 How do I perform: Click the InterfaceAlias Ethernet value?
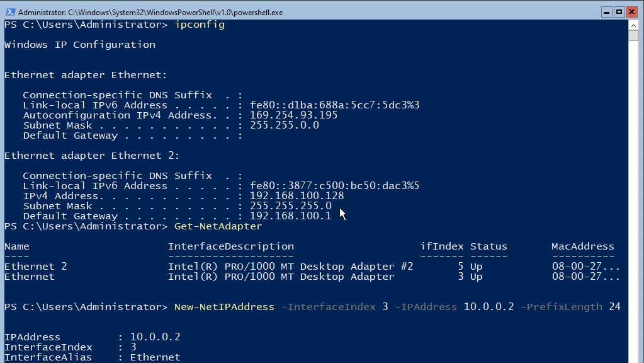(x=155, y=357)
